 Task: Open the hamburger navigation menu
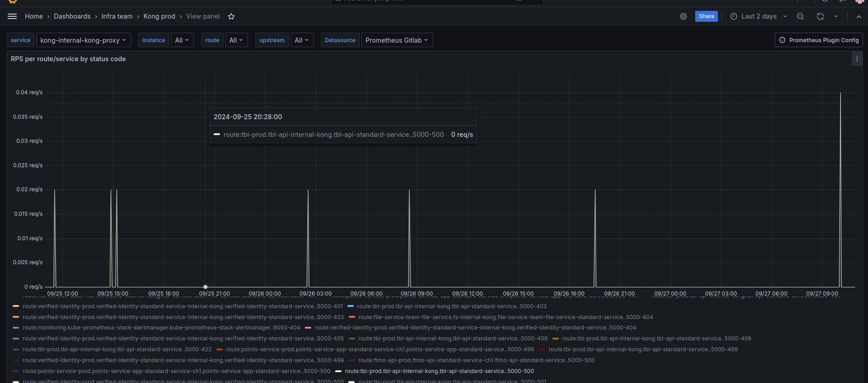(x=12, y=16)
